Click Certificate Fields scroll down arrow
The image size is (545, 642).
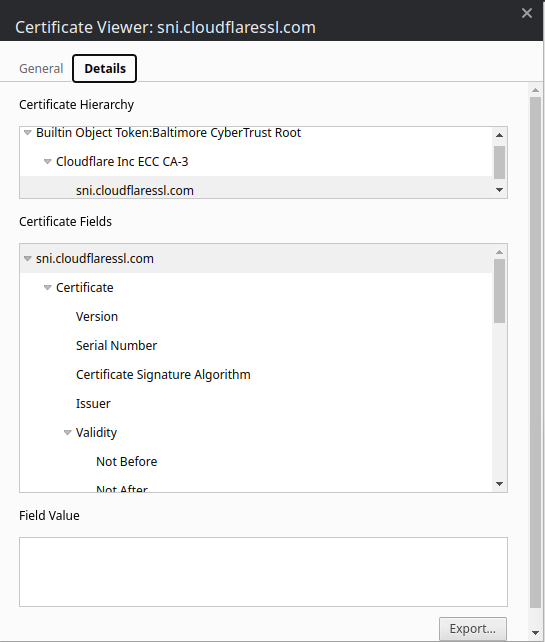point(499,484)
